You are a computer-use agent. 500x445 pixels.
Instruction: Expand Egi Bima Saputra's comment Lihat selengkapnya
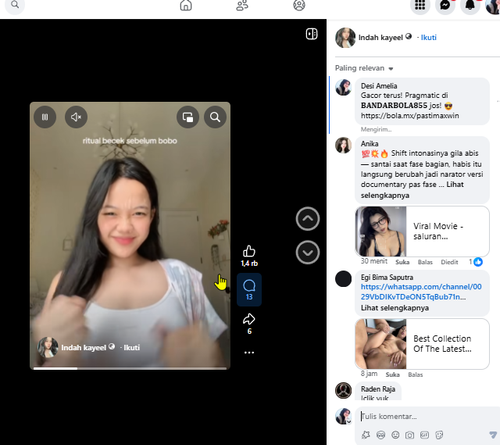395,308
